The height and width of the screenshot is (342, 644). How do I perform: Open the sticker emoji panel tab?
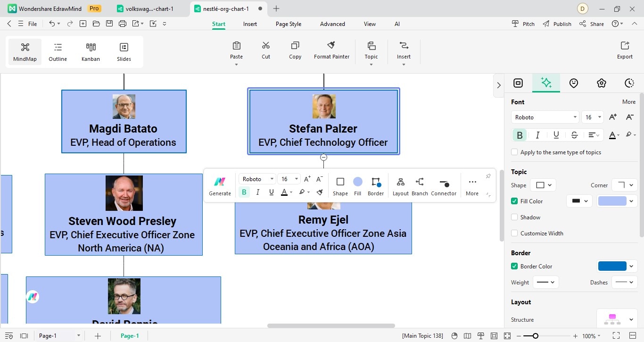[x=574, y=83]
